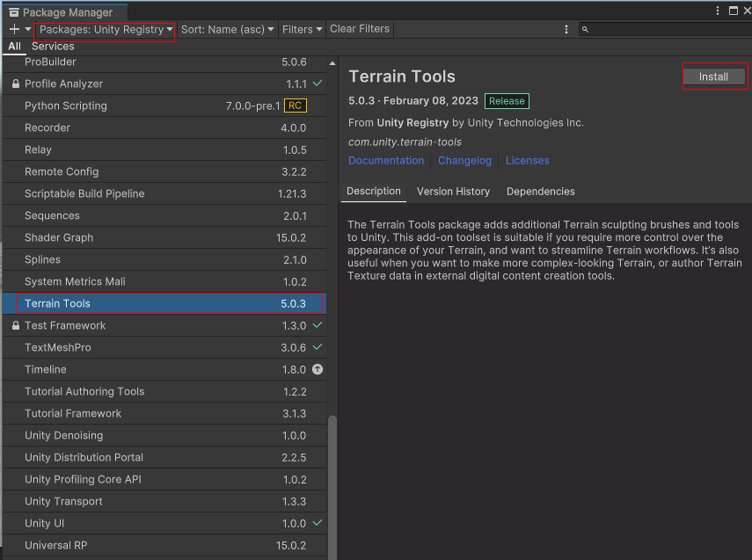Switch to the Version History tab
Screen dimensions: 752x560
pyautogui.click(x=453, y=192)
